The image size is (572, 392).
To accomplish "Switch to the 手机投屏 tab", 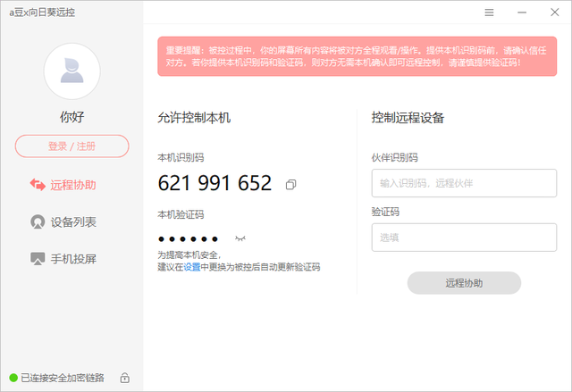I will [63, 259].
